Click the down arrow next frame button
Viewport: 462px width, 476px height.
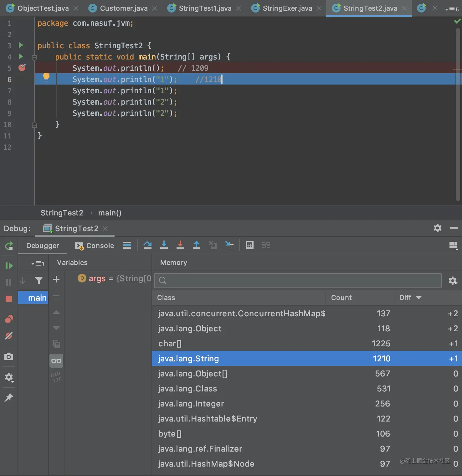(23, 280)
